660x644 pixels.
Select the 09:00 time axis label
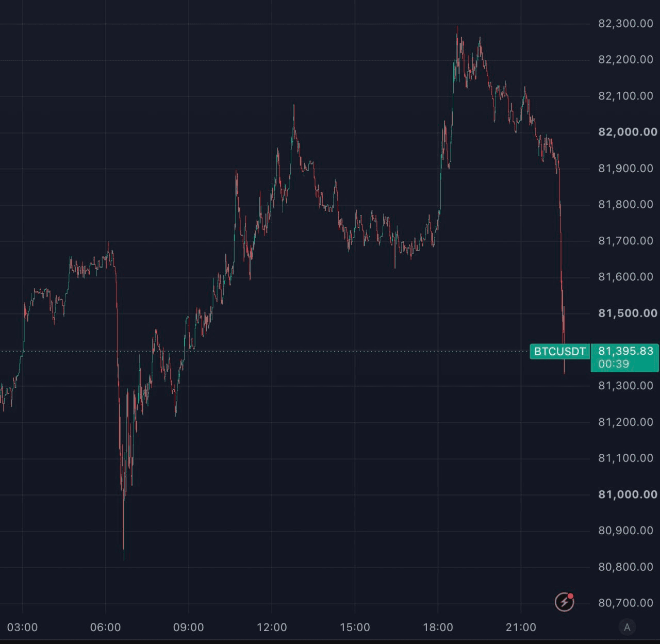188,628
